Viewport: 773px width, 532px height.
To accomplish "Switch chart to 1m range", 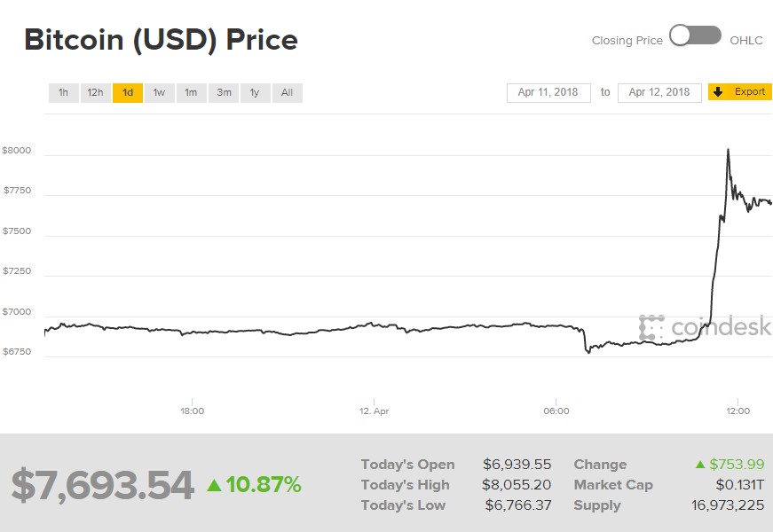I will tap(191, 92).
